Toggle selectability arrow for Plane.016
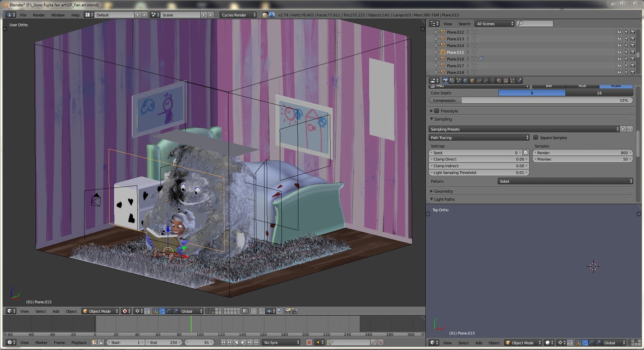Screen dimensions: 644x350 pyautogui.click(x=626, y=59)
